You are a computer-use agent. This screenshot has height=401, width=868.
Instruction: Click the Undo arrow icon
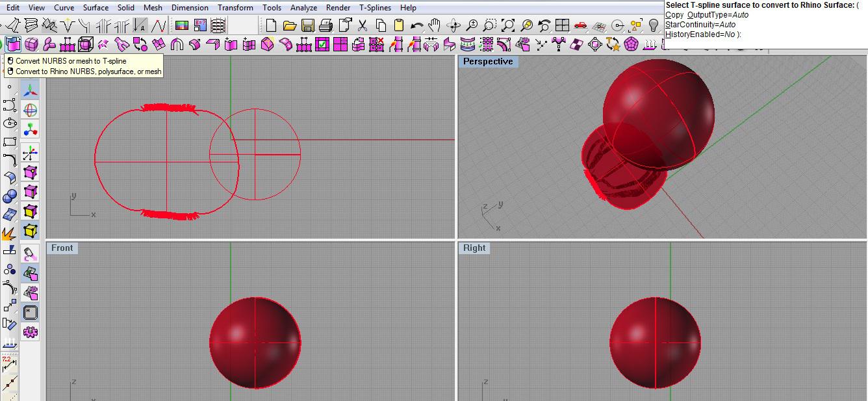click(x=417, y=25)
